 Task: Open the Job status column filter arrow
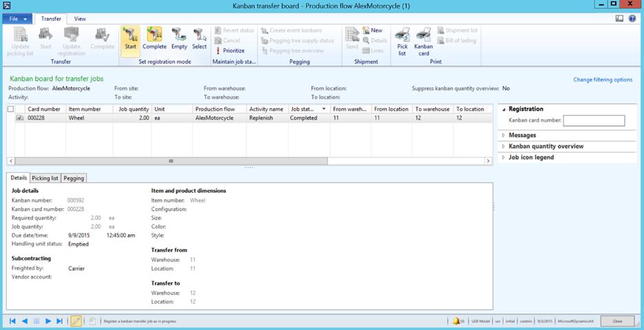324,109
